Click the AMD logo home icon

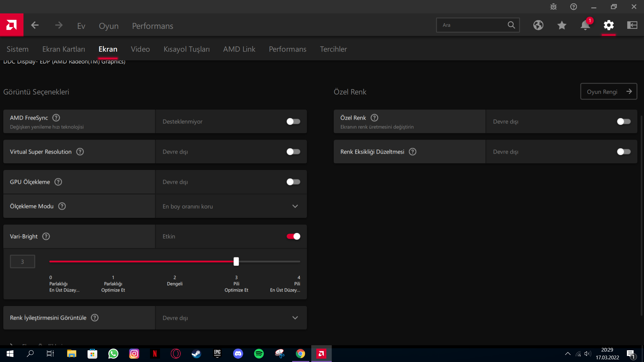pyautogui.click(x=12, y=25)
